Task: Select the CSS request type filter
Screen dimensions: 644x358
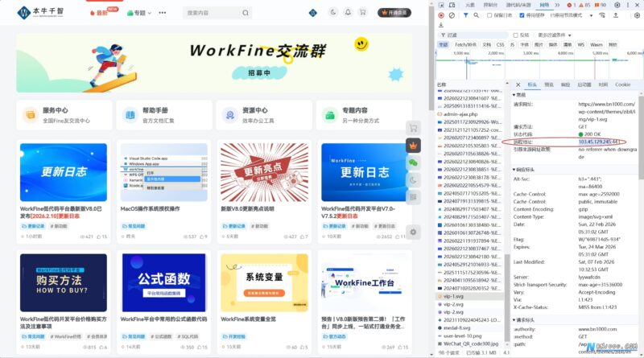Action: [x=500, y=45]
